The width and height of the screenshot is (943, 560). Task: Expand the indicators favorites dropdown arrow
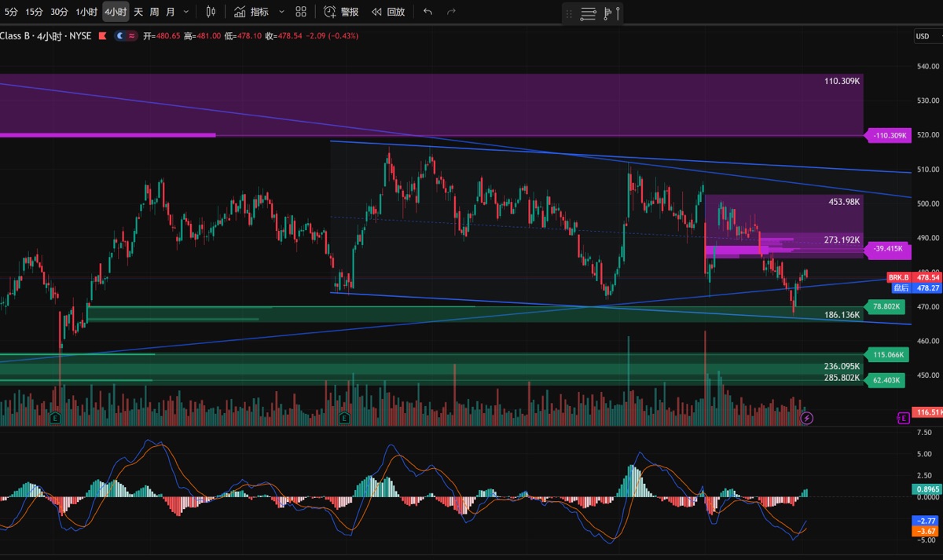coord(281,12)
